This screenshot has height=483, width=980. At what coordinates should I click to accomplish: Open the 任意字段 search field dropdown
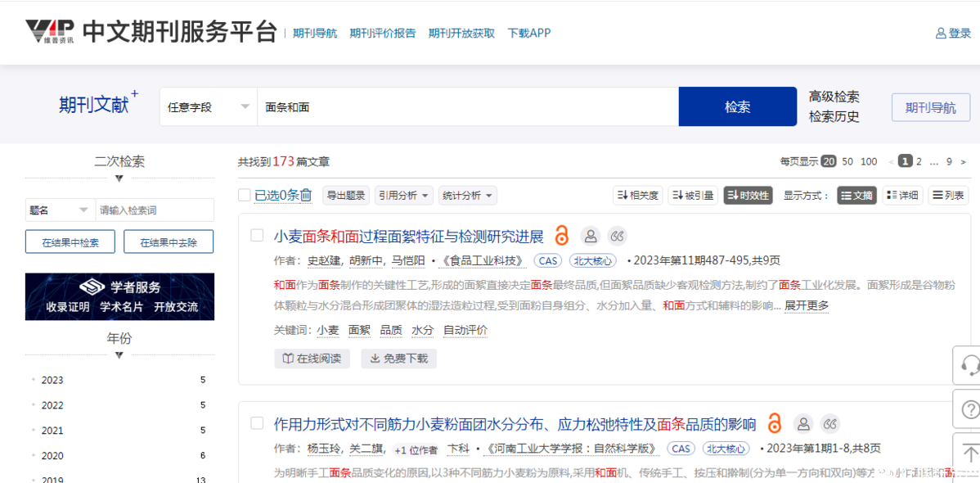[208, 107]
